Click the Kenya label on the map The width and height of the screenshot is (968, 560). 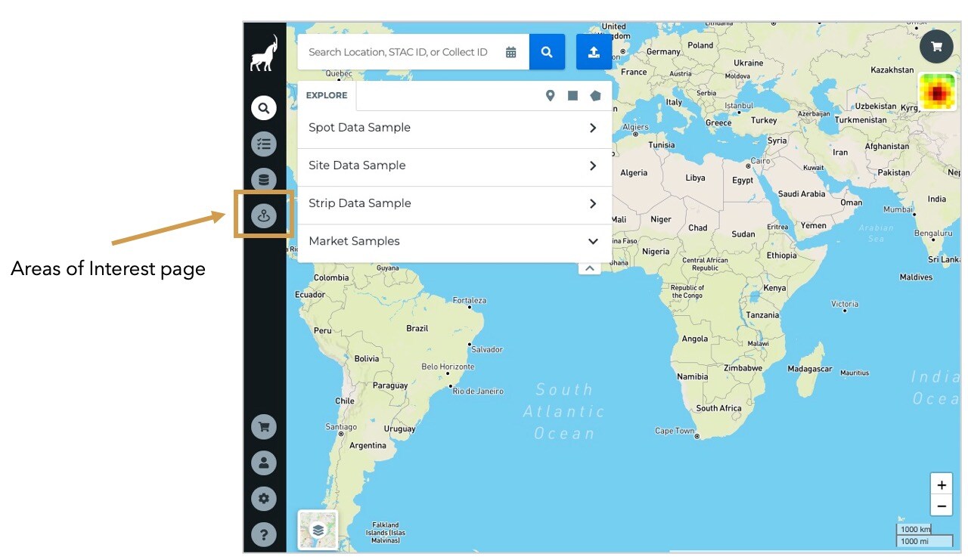[774, 288]
